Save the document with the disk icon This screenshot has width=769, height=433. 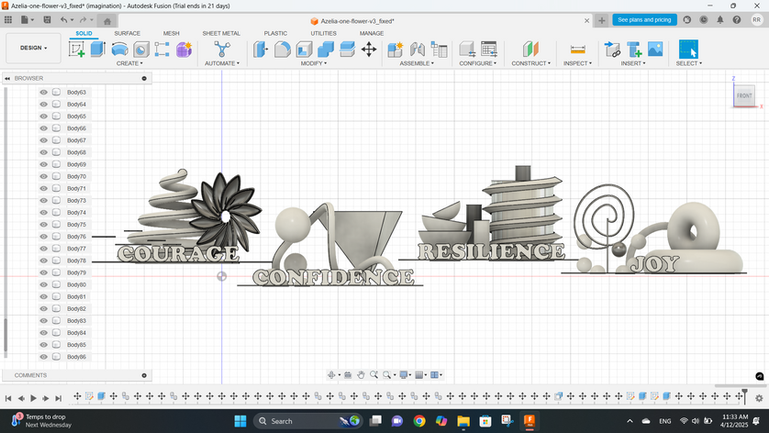click(x=47, y=20)
